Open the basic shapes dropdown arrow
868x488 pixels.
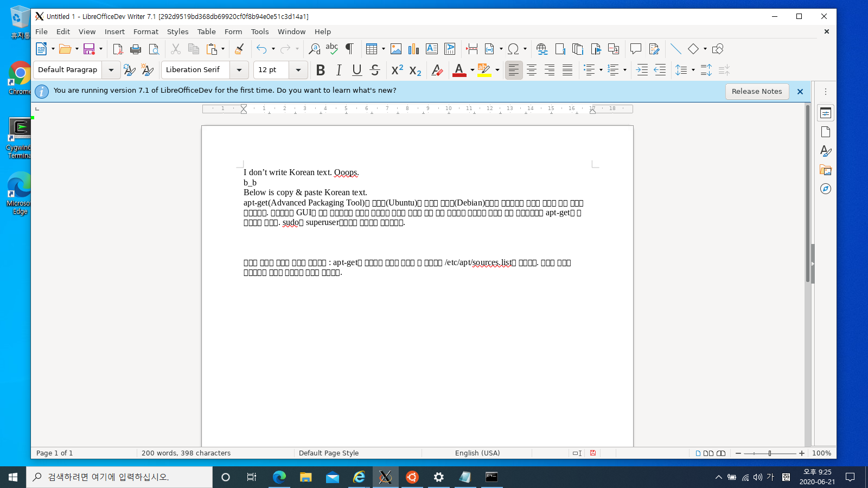705,49
